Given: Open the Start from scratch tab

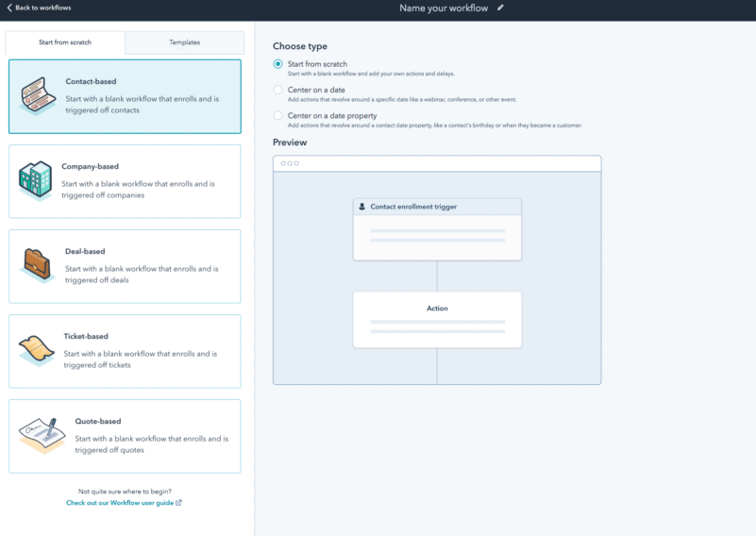Looking at the screenshot, I should (x=65, y=42).
